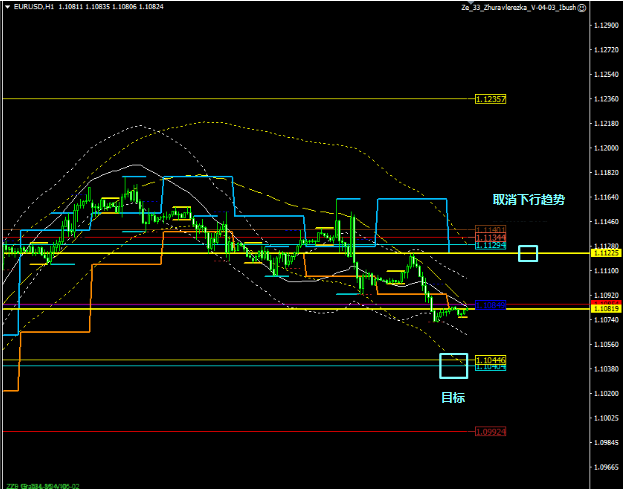The image size is (624, 492).
Task: Select the 取消下行趋势 text label
Action: [x=528, y=199]
